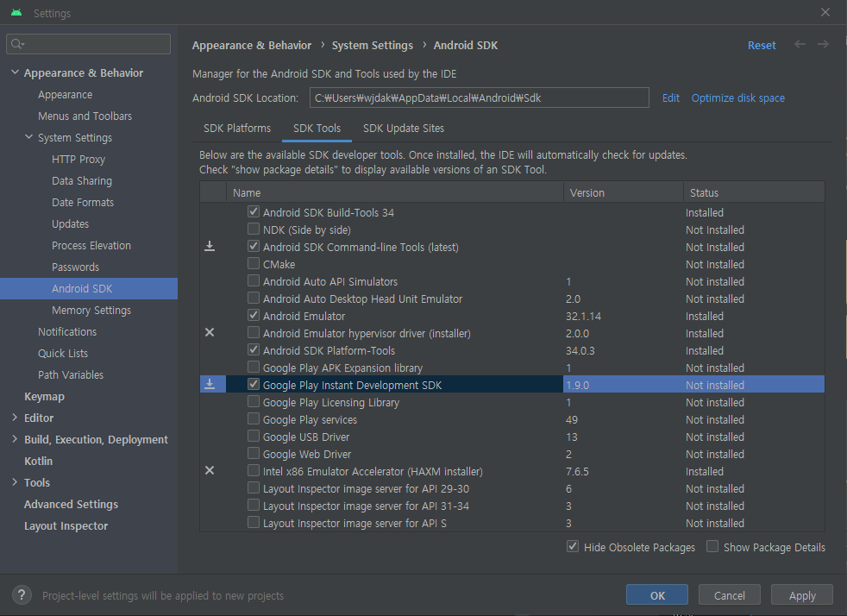Go back using the left arrow icon
Image resolution: width=847 pixels, height=616 pixels.
pos(800,44)
